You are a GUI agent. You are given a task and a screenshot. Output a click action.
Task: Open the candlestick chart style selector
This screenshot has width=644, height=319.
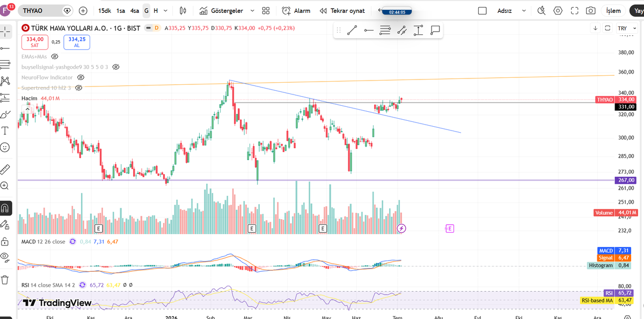click(x=182, y=11)
